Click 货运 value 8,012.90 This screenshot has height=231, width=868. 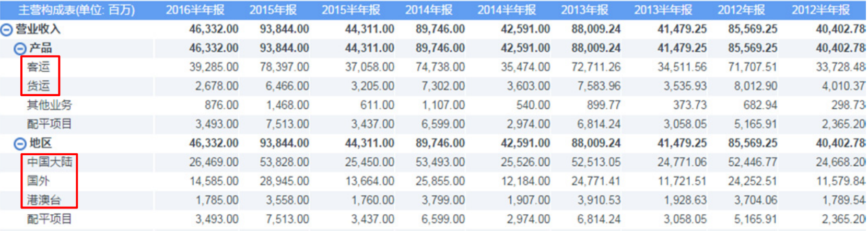tap(756, 86)
